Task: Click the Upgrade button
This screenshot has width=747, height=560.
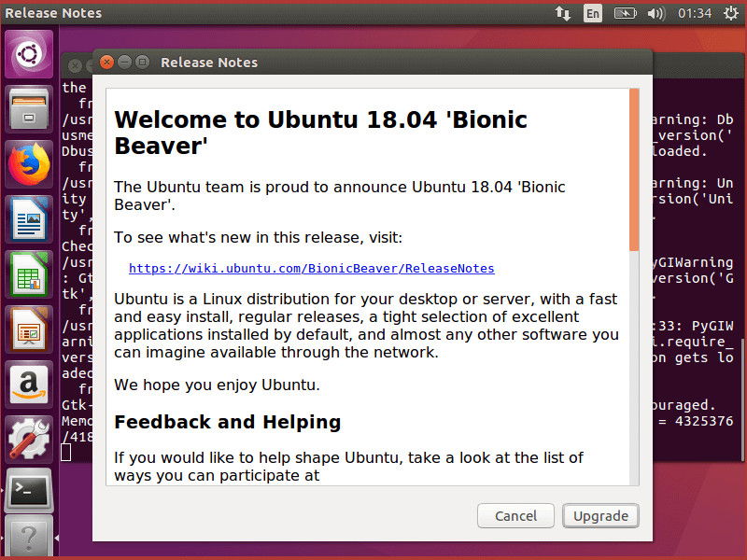Action: click(x=600, y=516)
